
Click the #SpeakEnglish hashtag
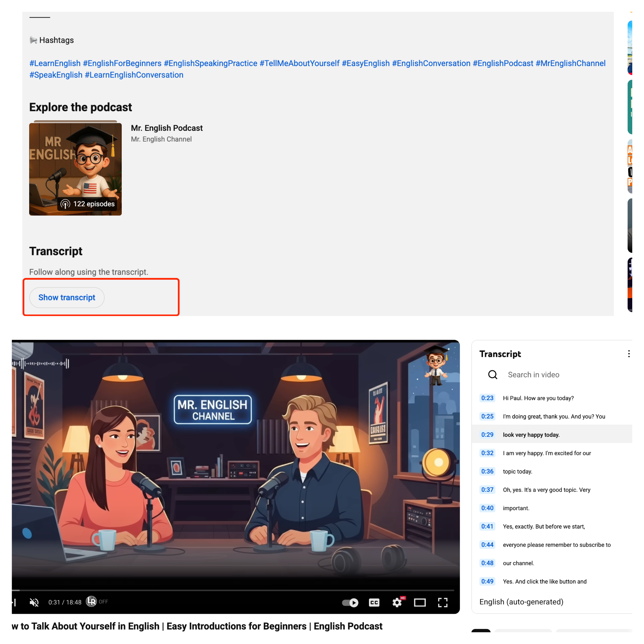56,75
